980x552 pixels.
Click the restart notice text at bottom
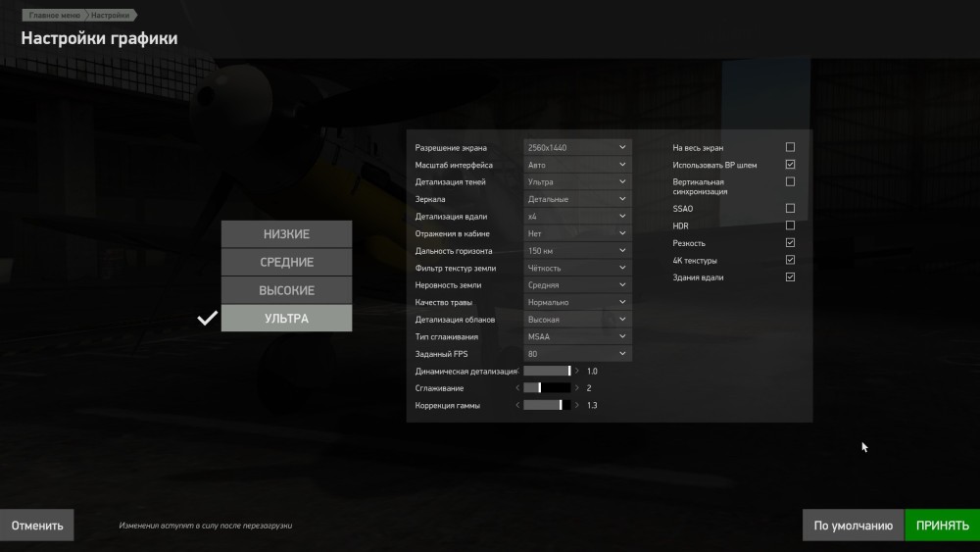coord(206,526)
